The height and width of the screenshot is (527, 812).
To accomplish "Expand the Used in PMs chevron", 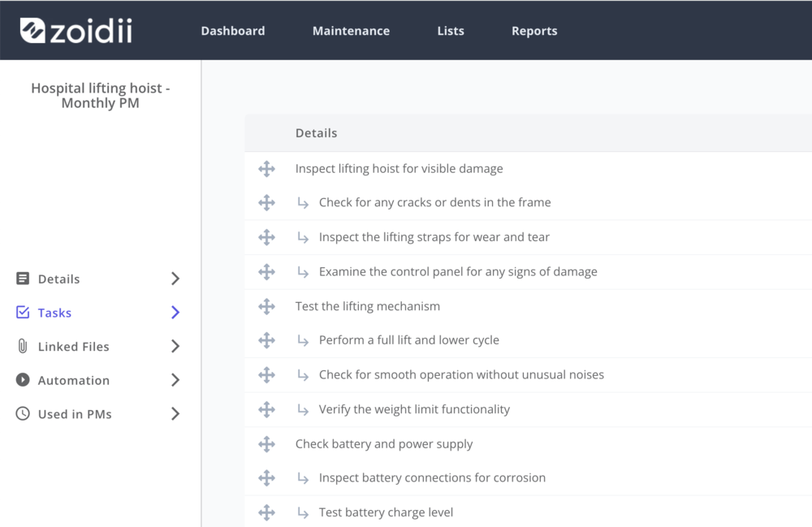I will [x=175, y=413].
